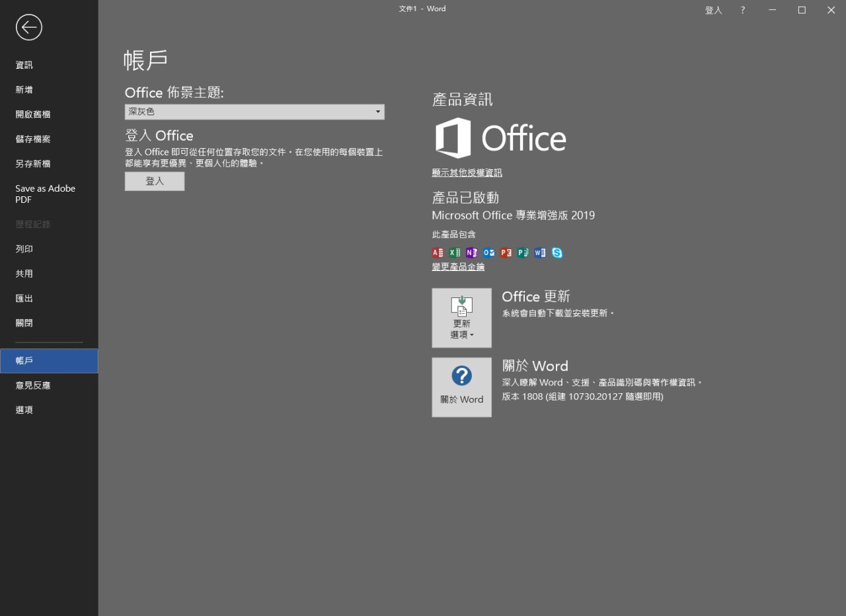Click the Skype for Business product icon

[557, 252]
